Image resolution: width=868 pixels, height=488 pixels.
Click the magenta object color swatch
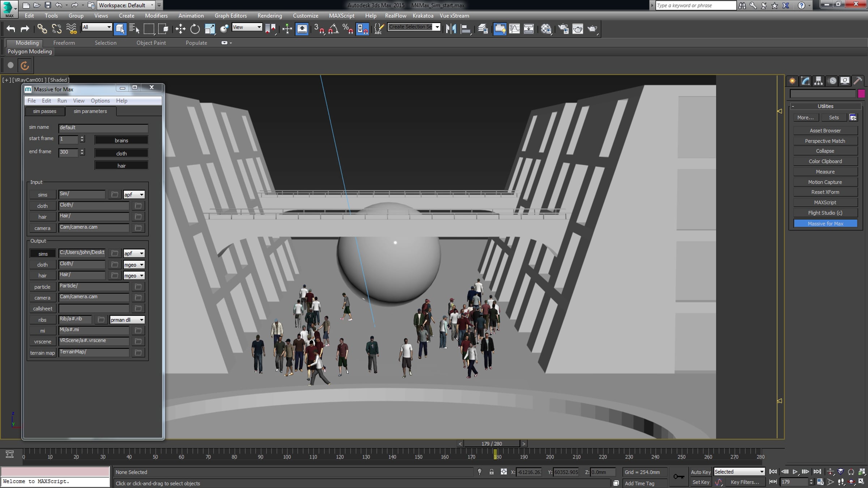click(x=861, y=94)
